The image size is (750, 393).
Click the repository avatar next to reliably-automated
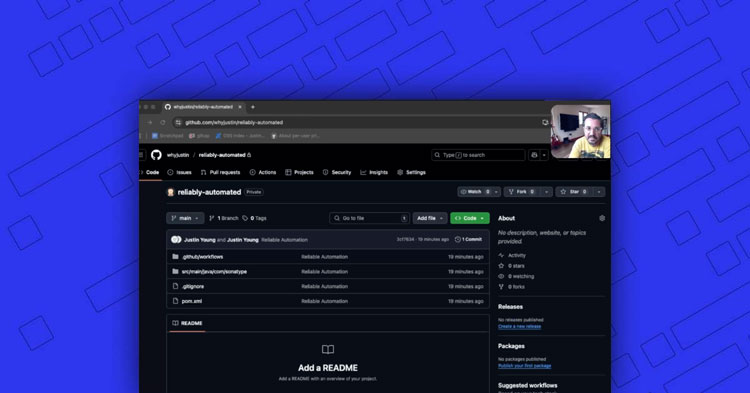[x=170, y=192]
